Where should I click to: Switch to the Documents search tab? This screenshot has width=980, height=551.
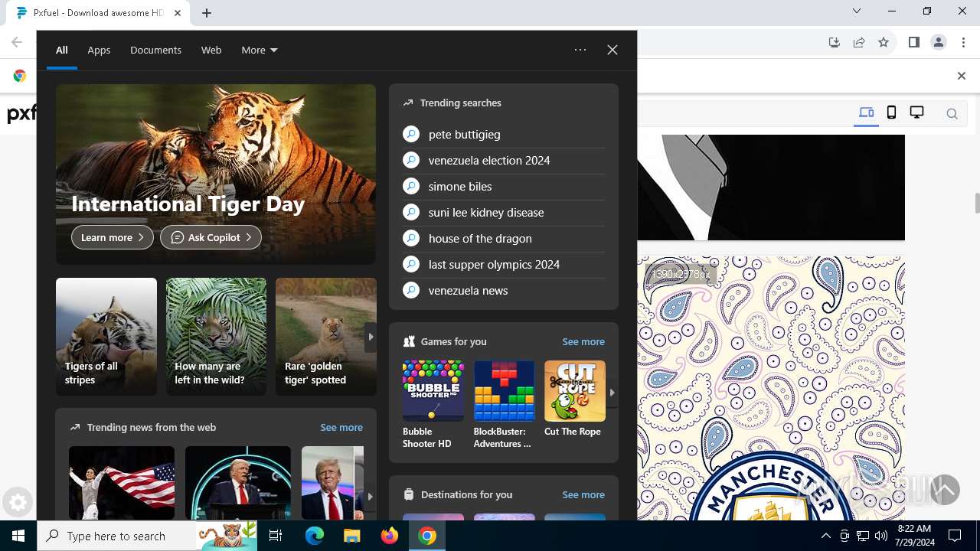(155, 50)
